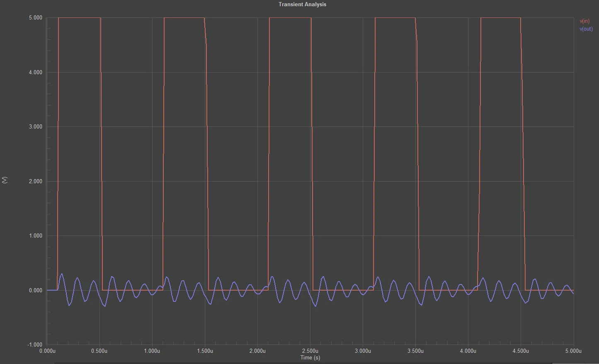The width and height of the screenshot is (599, 364).
Task: Click the Time (s) axis label
Action: 310,358
